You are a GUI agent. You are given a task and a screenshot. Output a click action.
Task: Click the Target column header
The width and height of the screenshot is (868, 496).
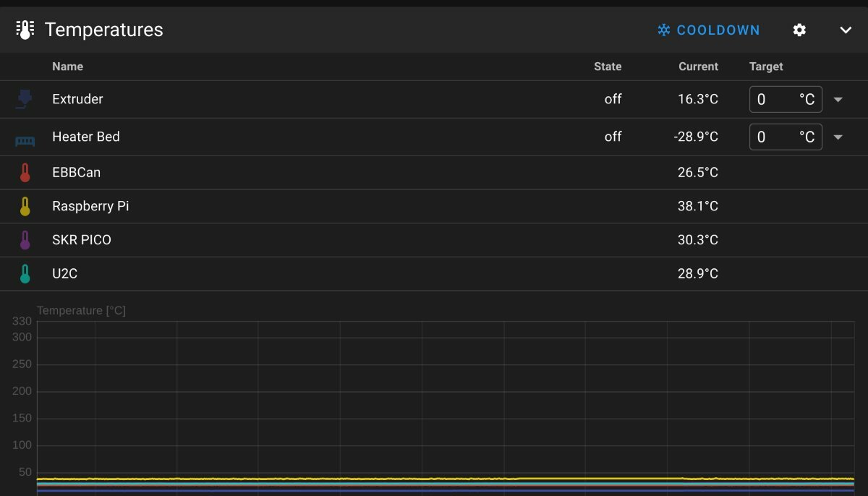click(766, 67)
